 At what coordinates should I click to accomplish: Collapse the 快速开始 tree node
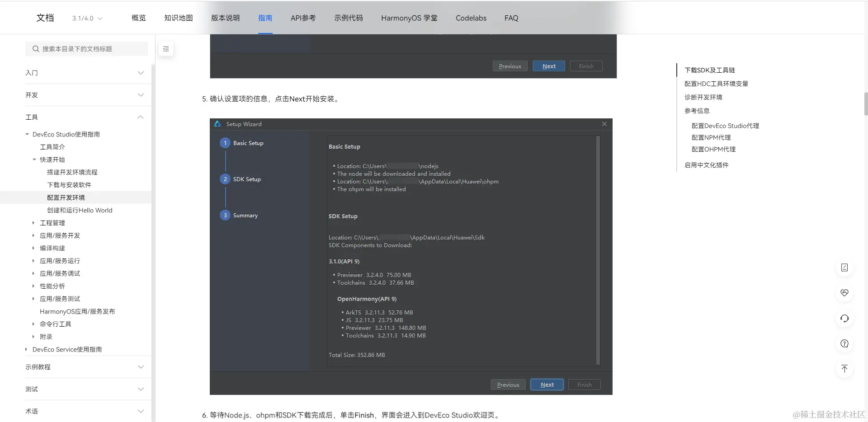pyautogui.click(x=34, y=159)
